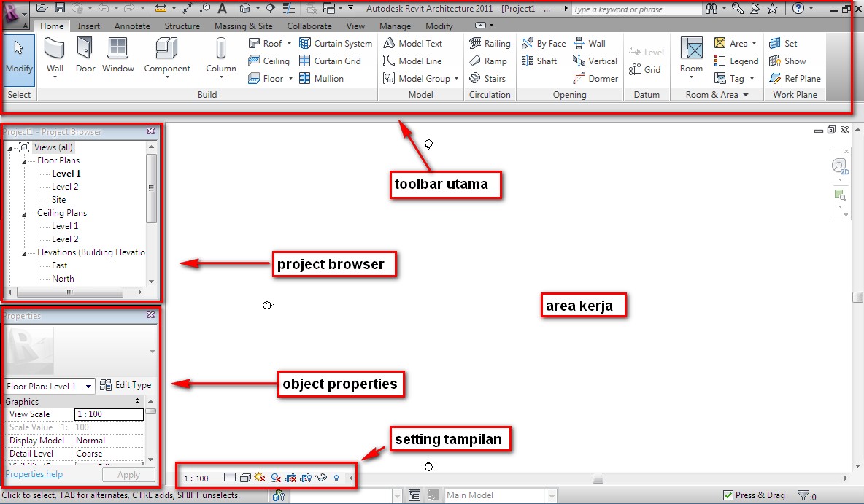The image size is (864, 504).
Task: Open the Manage tab
Action: click(x=395, y=26)
